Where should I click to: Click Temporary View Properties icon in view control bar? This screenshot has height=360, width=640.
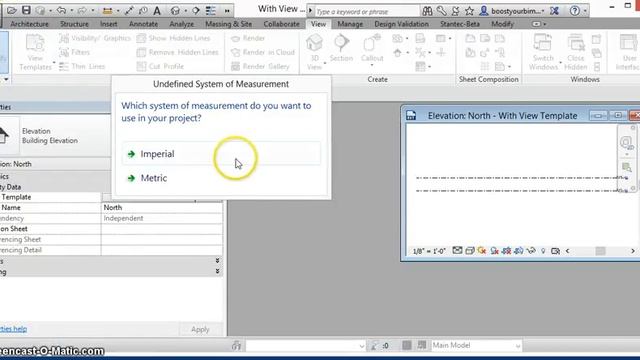pos(555,251)
